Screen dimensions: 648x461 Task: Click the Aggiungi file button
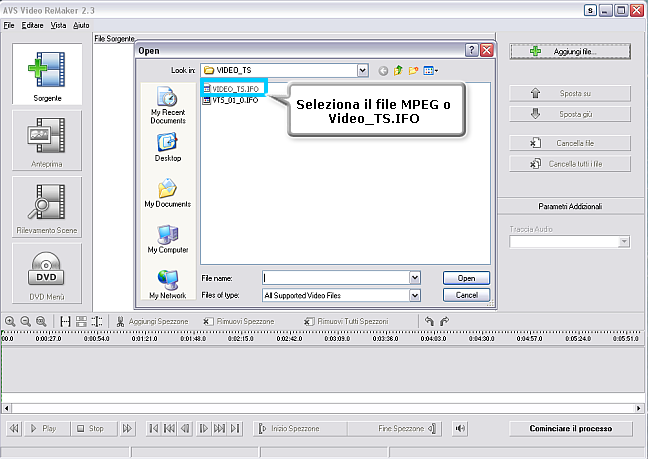[x=570, y=52]
